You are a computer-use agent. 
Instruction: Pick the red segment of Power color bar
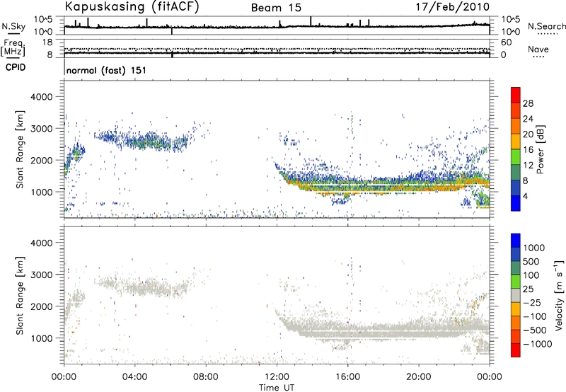[x=516, y=95]
